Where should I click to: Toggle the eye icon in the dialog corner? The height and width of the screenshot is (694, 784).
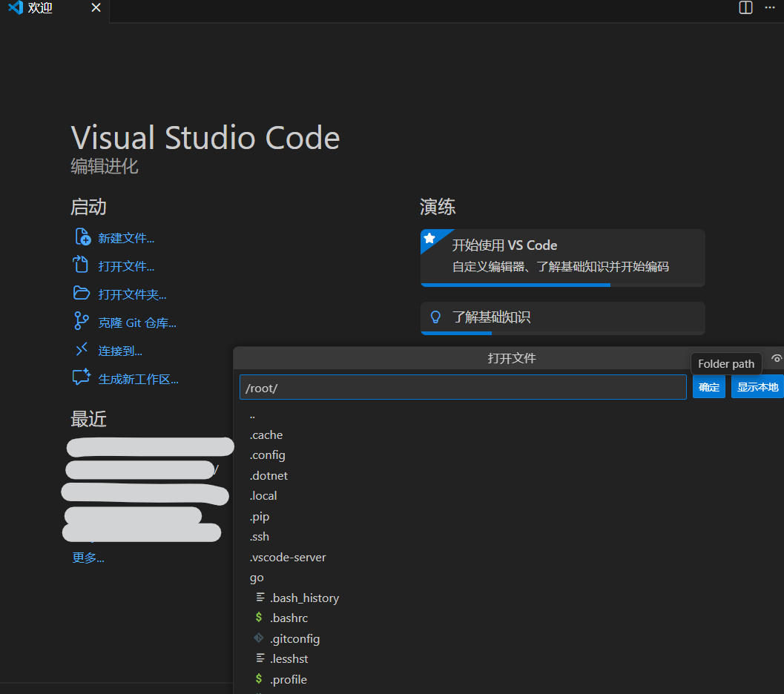(x=776, y=358)
